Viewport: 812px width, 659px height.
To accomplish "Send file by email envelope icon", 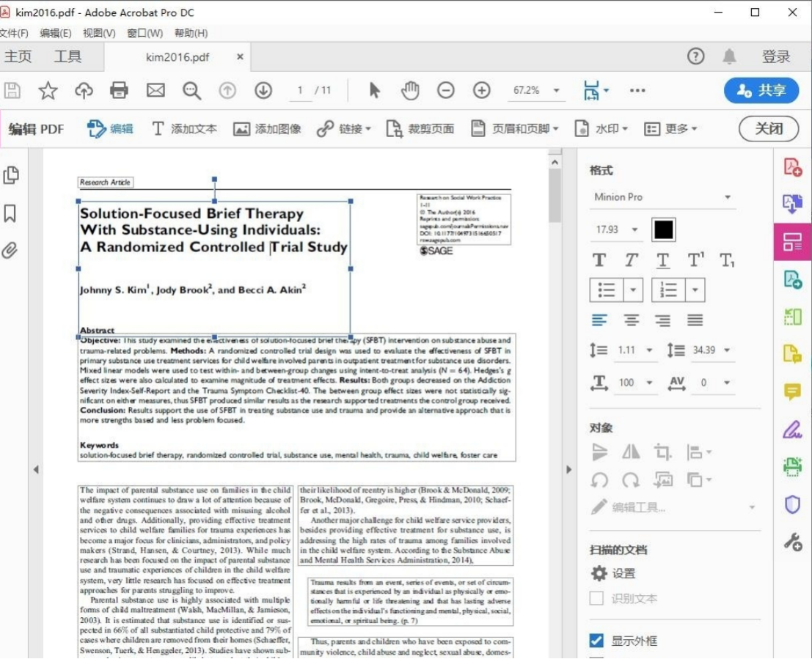I will coord(156,91).
